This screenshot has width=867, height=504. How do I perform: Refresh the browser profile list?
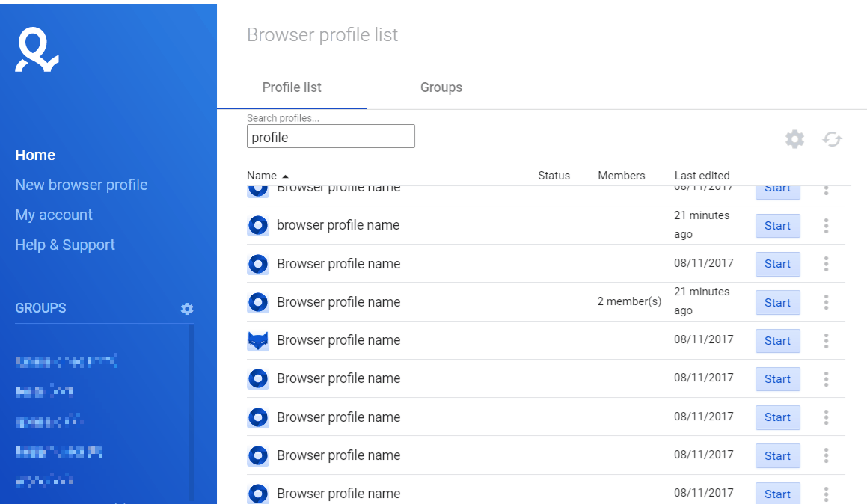click(x=832, y=139)
